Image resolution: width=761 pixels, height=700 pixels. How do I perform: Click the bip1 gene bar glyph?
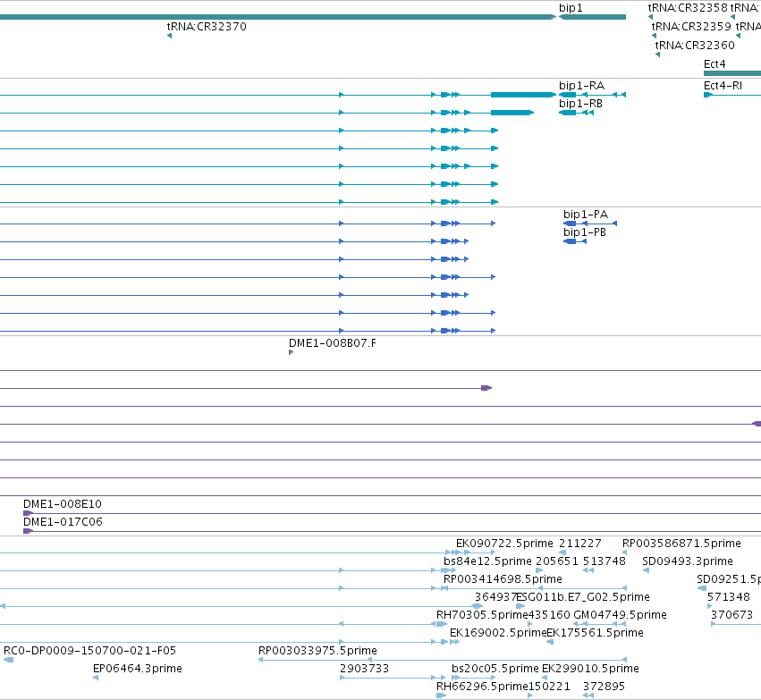pos(592,17)
